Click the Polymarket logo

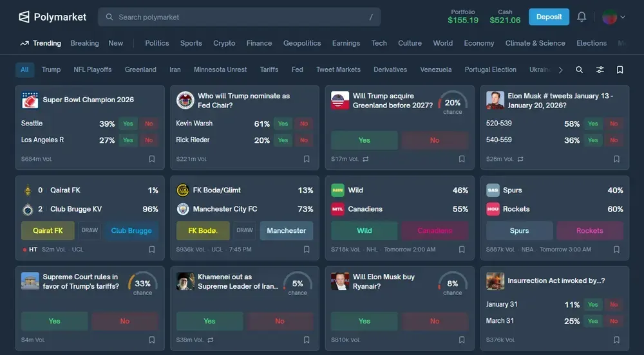53,17
